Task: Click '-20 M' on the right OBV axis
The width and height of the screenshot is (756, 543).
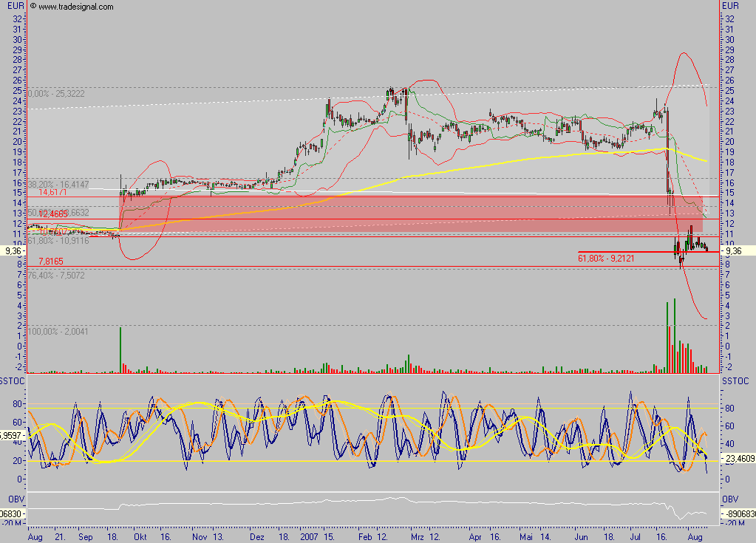Action: [736, 523]
